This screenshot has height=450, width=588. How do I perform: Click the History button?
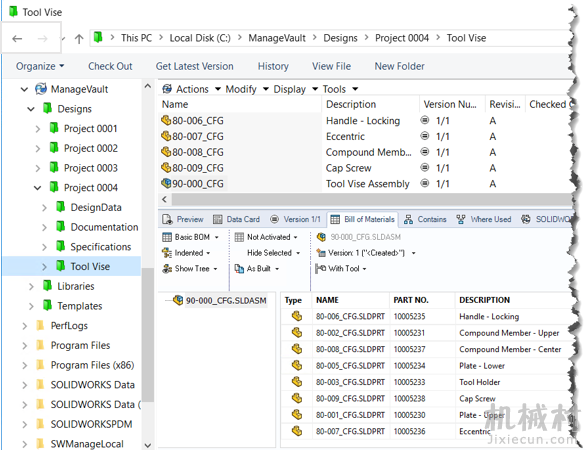(273, 66)
